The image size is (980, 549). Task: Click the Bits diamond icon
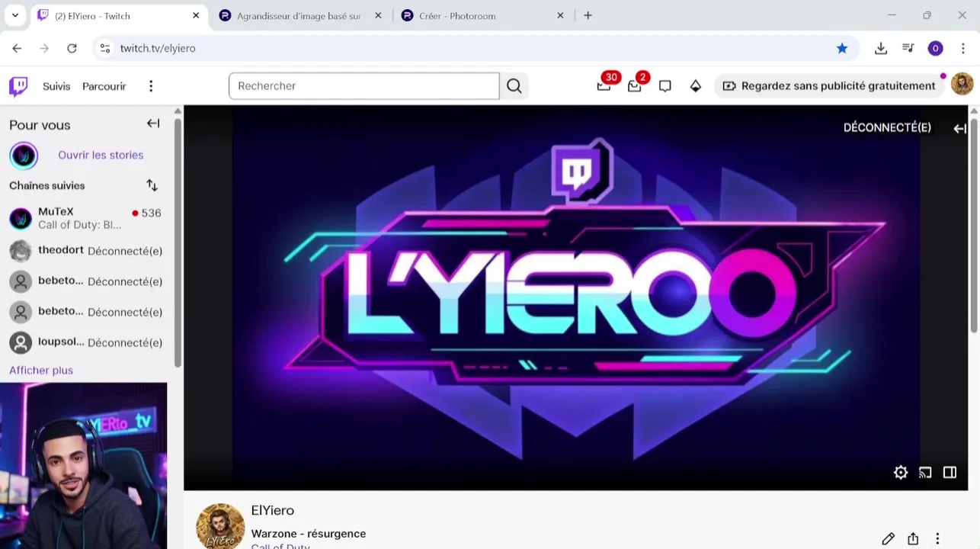pyautogui.click(x=696, y=86)
